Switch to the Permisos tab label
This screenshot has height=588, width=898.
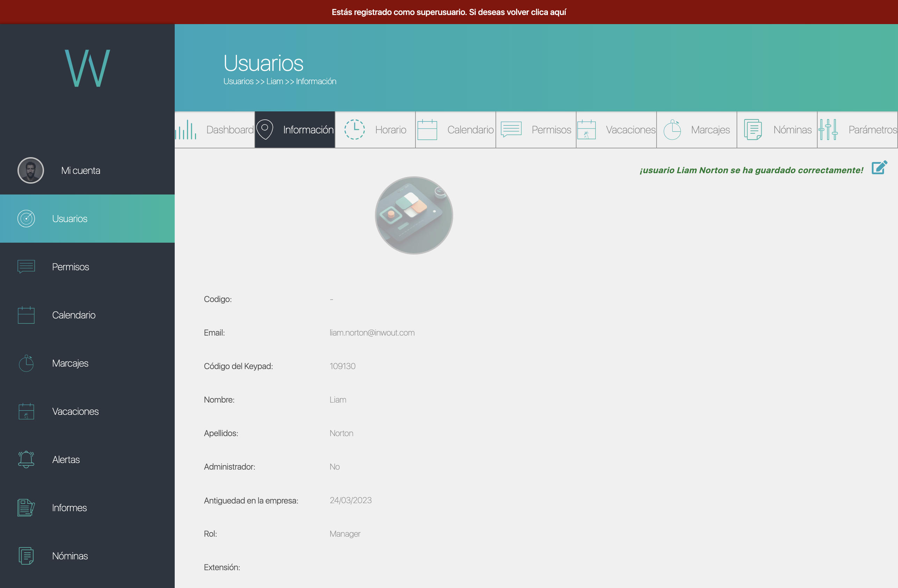(x=551, y=130)
